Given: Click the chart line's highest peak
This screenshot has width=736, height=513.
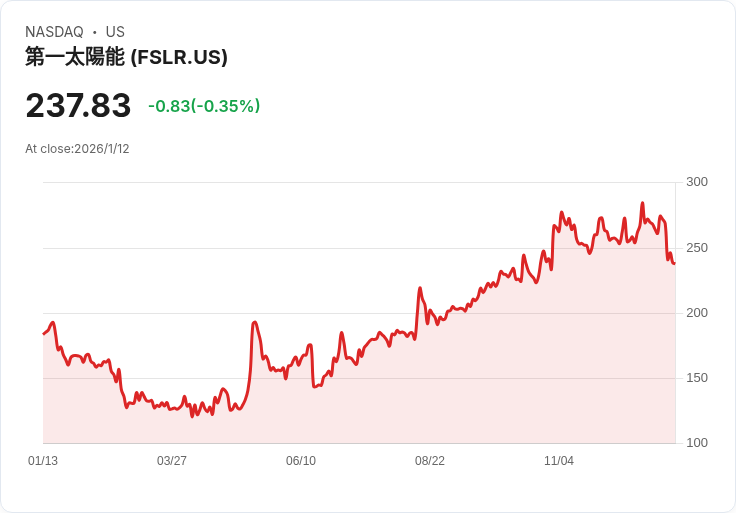Looking at the screenshot, I should point(642,204).
